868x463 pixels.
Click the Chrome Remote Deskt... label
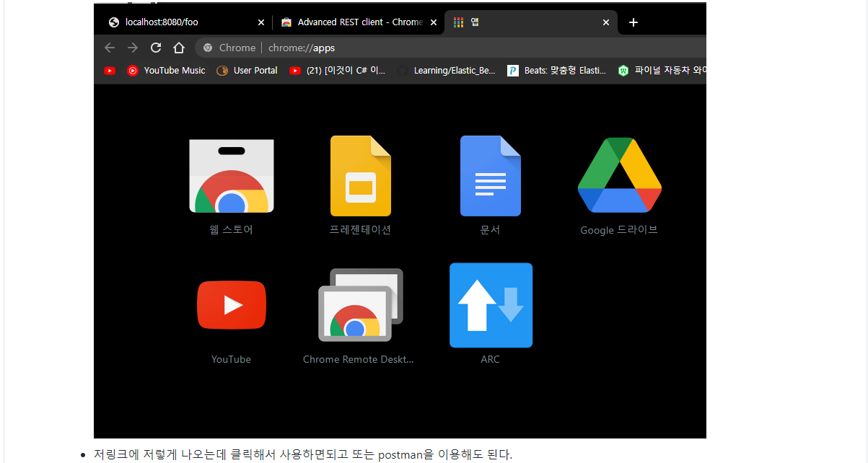[x=359, y=359]
